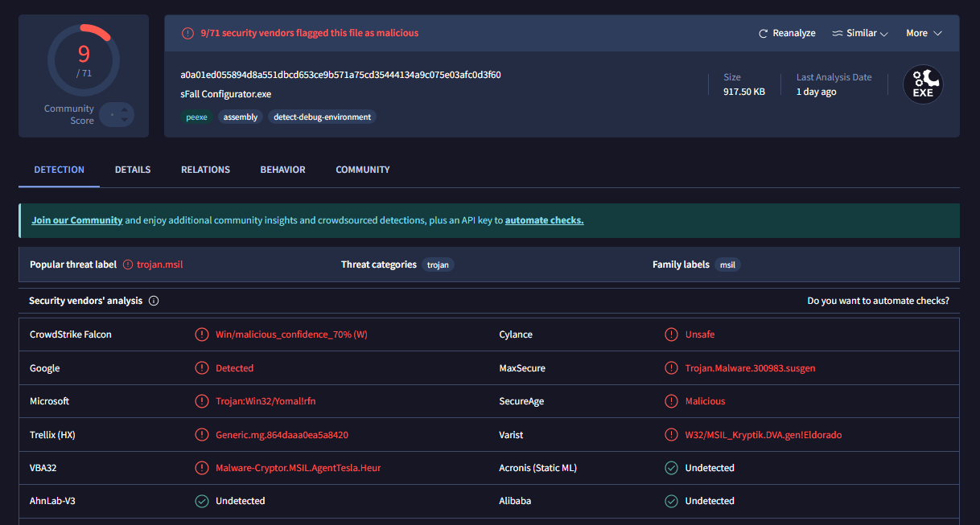Switch to the Details tab

[x=133, y=170]
